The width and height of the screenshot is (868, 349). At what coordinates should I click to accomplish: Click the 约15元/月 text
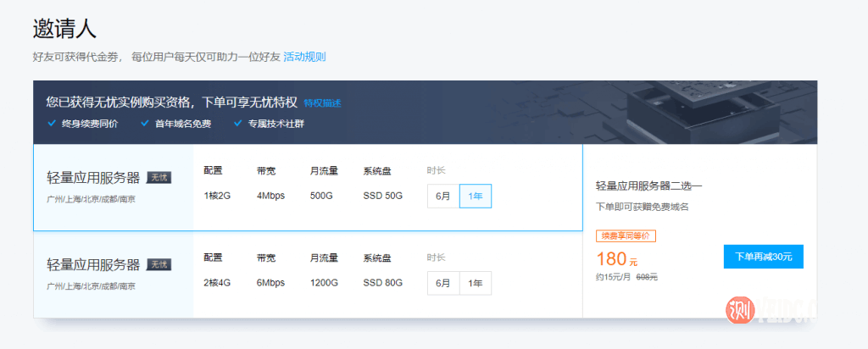click(614, 277)
